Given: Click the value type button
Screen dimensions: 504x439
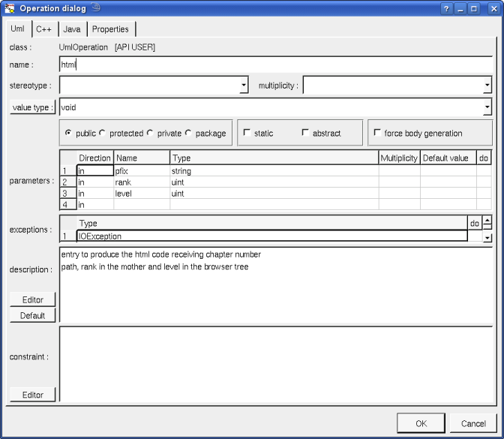Looking at the screenshot, I should (32, 107).
